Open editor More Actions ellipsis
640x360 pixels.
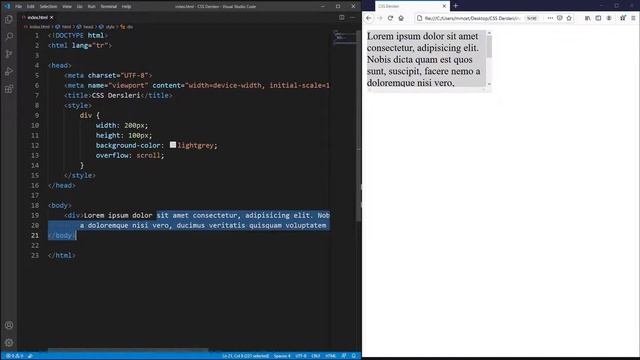tap(353, 18)
